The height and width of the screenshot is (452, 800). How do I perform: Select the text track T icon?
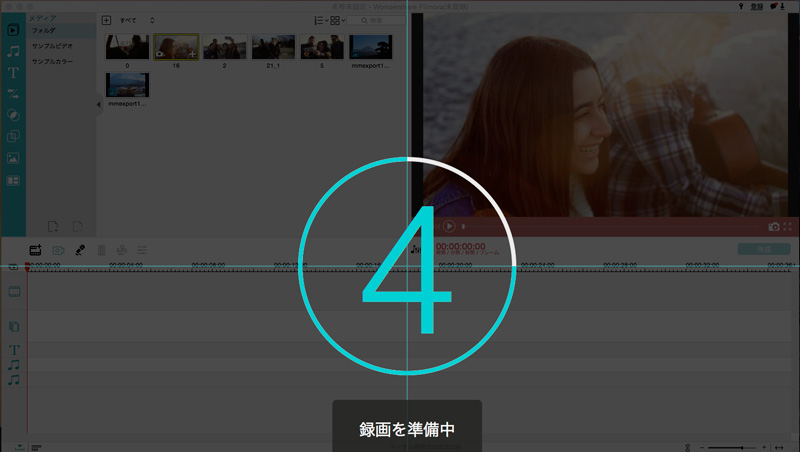point(14,350)
